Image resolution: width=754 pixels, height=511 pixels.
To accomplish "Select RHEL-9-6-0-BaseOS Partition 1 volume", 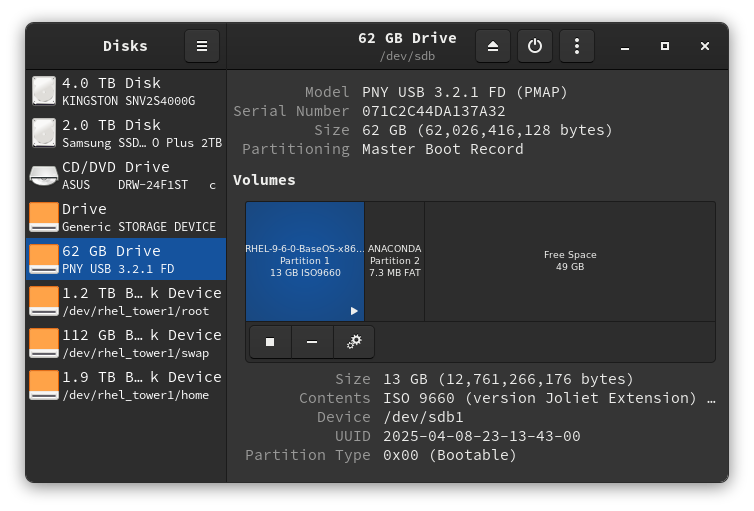I will [x=305, y=261].
